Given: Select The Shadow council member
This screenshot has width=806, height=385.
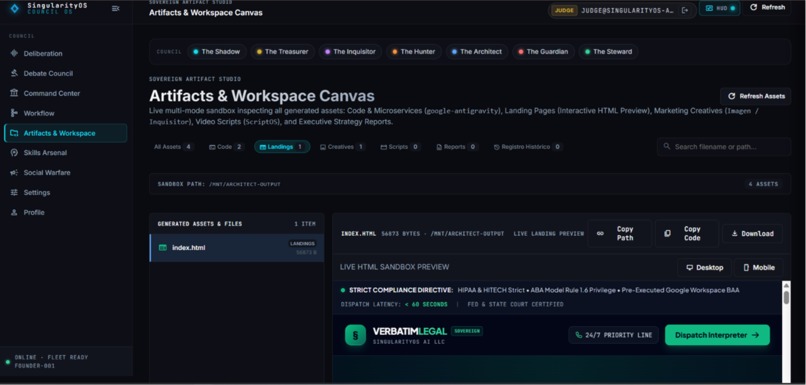Looking at the screenshot, I should click(x=216, y=51).
